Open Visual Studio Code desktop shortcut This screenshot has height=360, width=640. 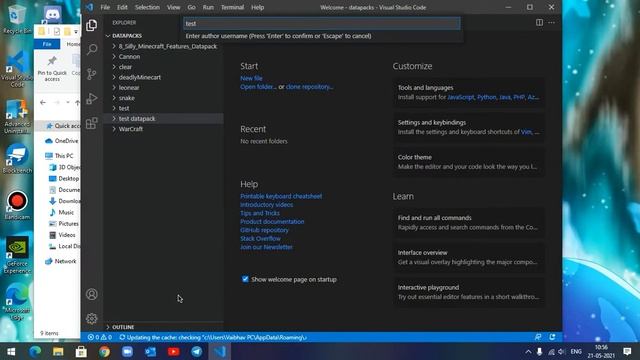pos(17,69)
